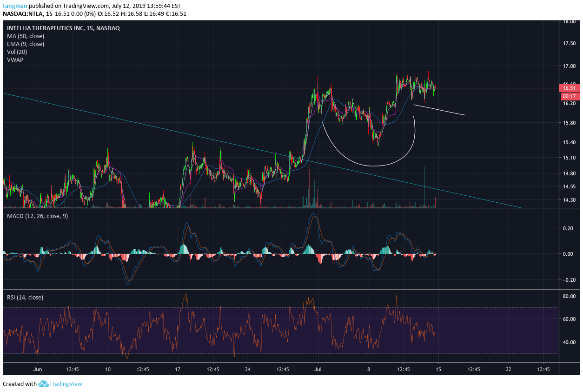
Task: Click the 17.00 price axis label
Action: coord(570,66)
